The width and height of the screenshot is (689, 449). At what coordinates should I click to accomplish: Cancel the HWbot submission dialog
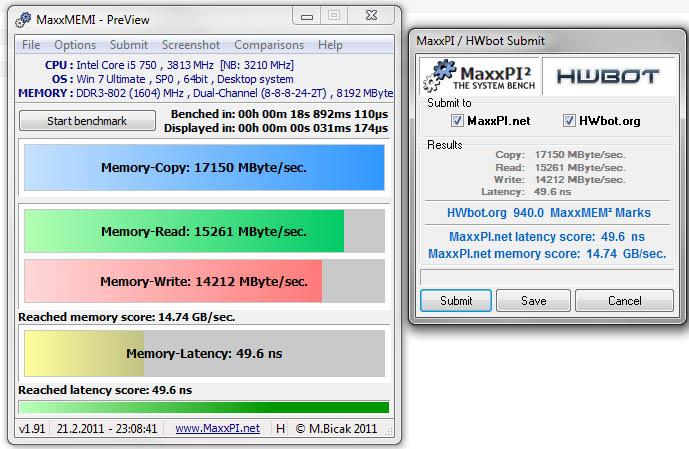coord(624,301)
